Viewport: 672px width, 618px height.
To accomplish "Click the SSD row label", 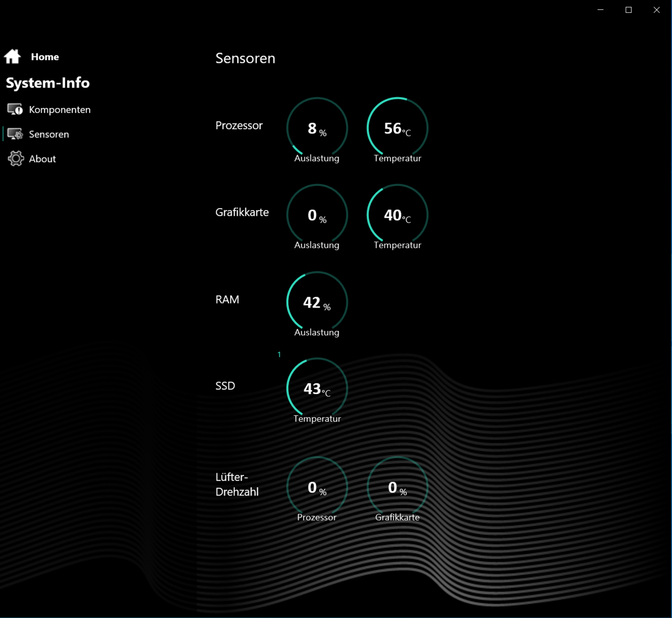I will point(225,386).
